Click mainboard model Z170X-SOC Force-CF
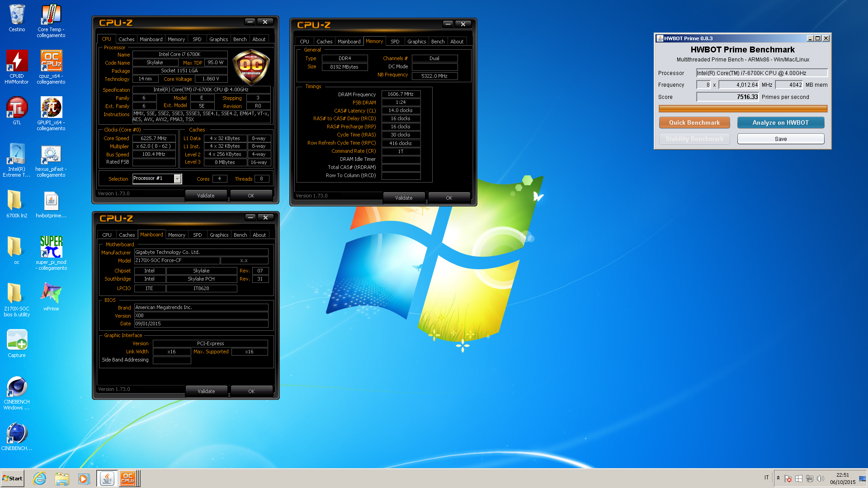Image resolution: width=868 pixels, height=488 pixels. (177, 260)
